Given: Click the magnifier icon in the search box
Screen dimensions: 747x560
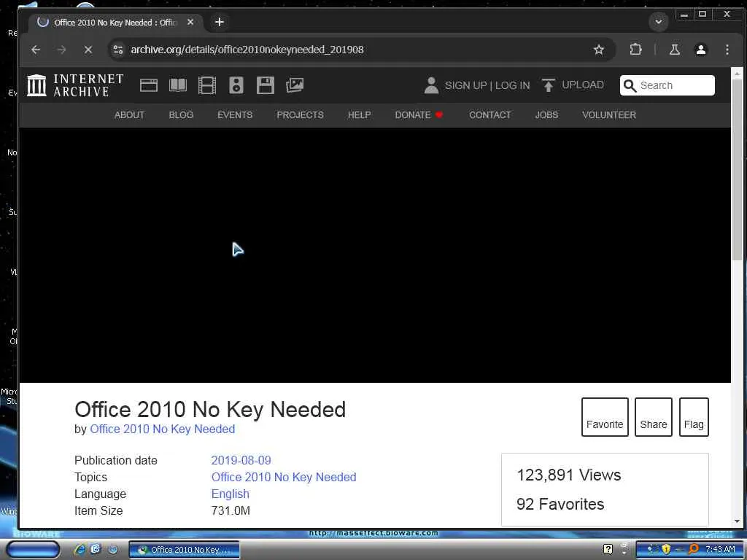Looking at the screenshot, I should (x=630, y=86).
